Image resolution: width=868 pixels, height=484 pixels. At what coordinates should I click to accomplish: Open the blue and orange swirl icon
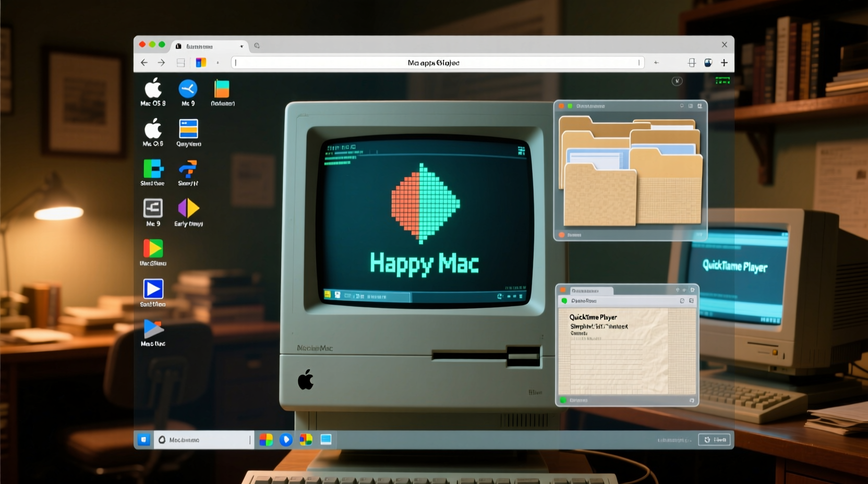coord(188,169)
